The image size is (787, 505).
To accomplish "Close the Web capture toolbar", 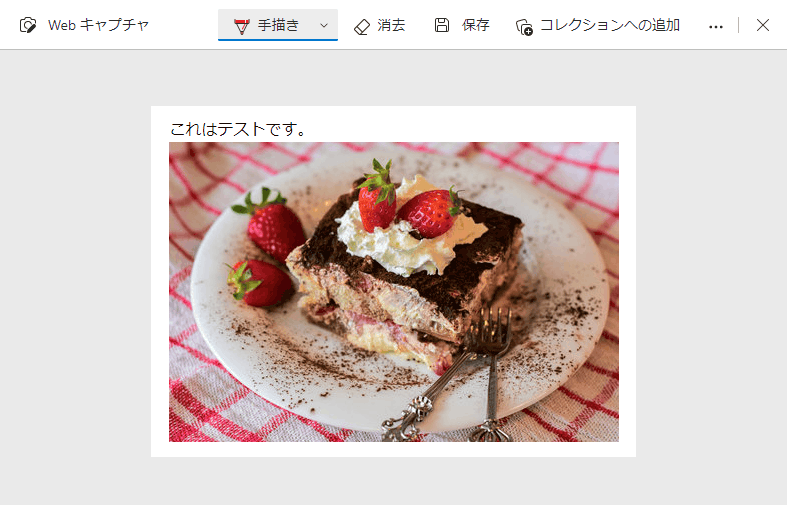I will click(x=763, y=25).
